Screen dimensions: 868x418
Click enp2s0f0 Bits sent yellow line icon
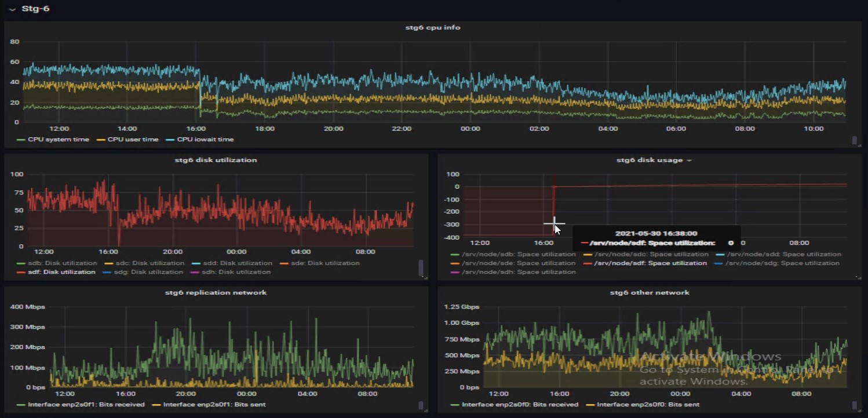[591, 405]
